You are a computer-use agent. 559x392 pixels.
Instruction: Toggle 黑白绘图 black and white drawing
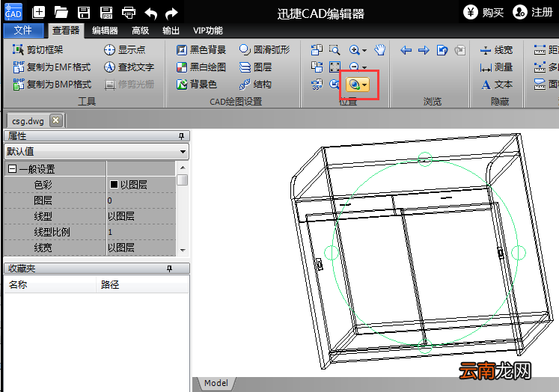point(201,67)
